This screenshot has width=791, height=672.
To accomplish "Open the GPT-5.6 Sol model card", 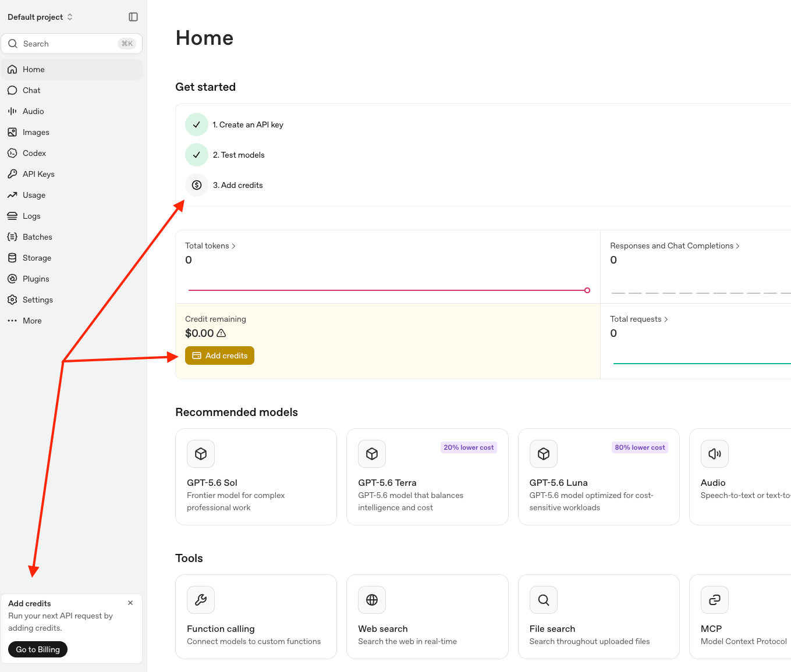I will click(x=256, y=477).
